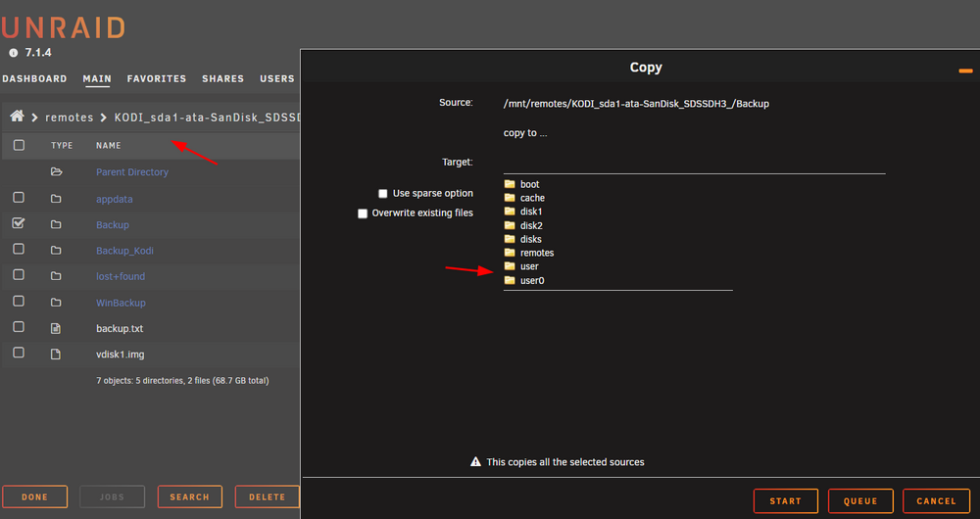Click the Target path input field
The height and width of the screenshot is (519, 980).
tap(694, 163)
